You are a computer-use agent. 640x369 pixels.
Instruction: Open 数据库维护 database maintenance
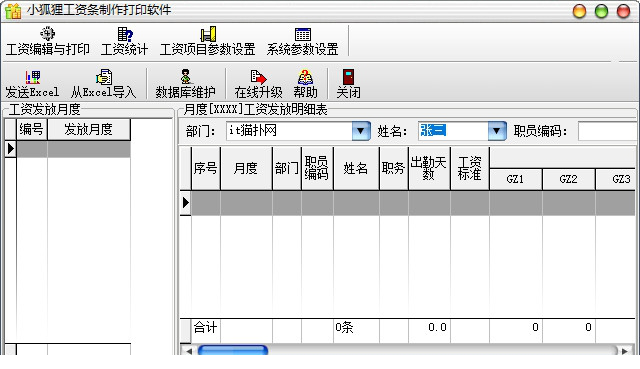pyautogui.click(x=185, y=84)
